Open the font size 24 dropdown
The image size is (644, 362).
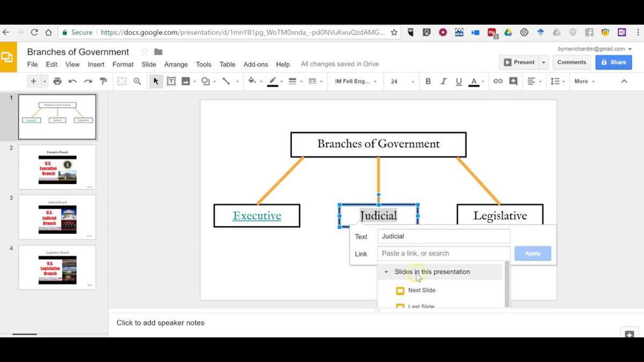click(x=402, y=82)
